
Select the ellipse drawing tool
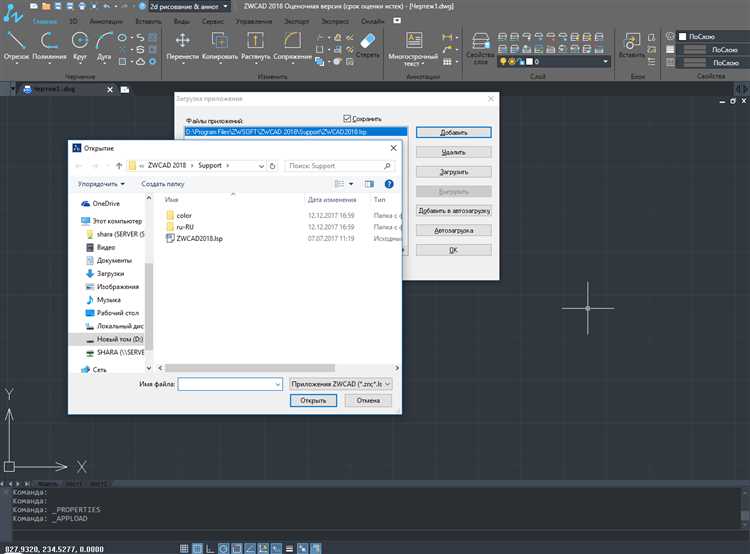(x=122, y=37)
